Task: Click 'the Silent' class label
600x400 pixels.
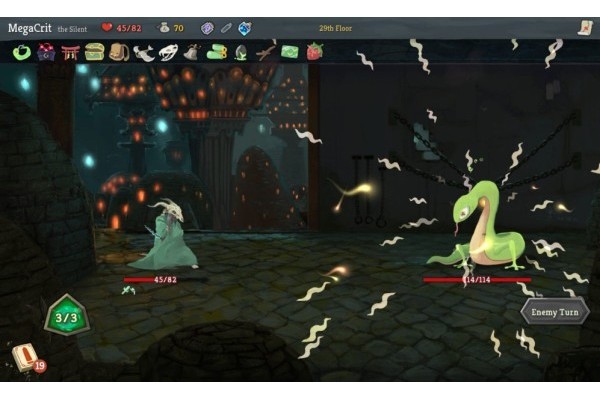Action: [72, 29]
